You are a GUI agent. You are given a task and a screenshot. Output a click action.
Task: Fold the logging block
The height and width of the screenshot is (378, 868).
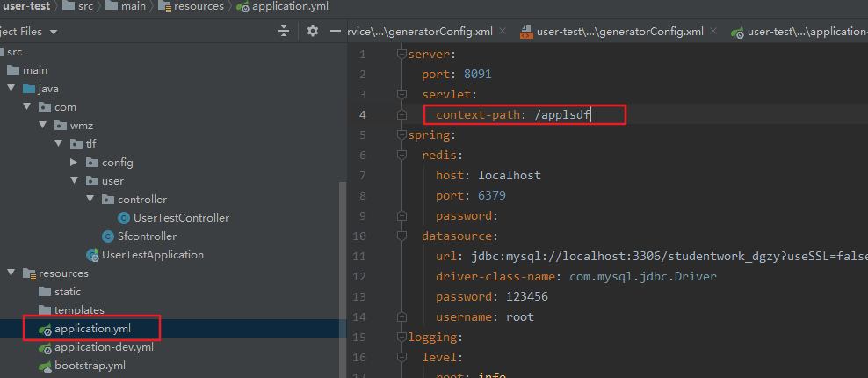pyautogui.click(x=401, y=337)
